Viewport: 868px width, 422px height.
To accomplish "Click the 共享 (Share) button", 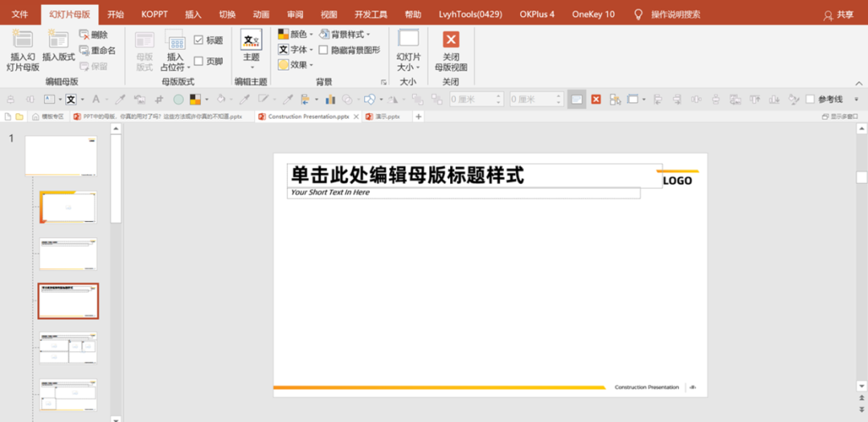I will [x=838, y=15].
